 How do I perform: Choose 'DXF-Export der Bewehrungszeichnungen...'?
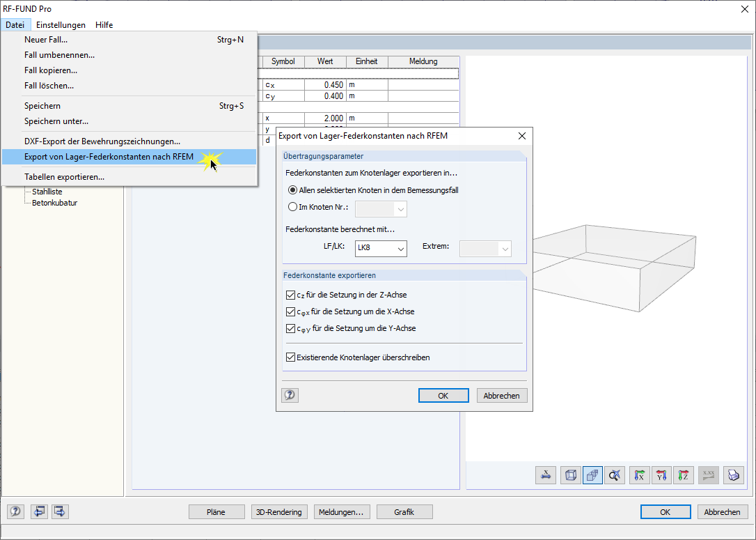[129, 141]
